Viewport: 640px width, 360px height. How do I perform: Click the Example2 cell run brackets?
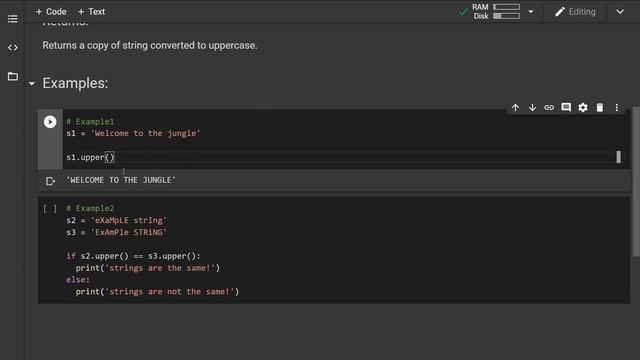pyautogui.click(x=50, y=209)
